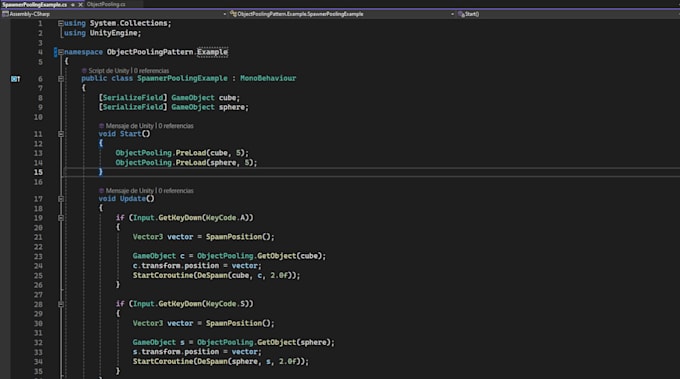The width and height of the screenshot is (680, 379).
Task: Click the 'cube' field name on line 8
Action: pos(227,98)
